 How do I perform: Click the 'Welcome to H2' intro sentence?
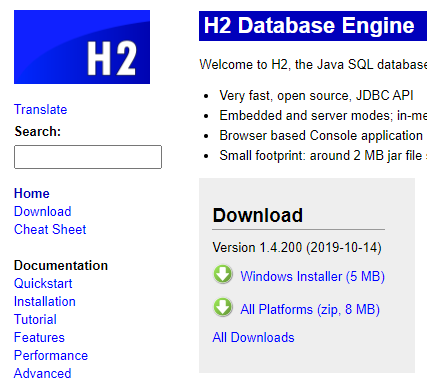(313, 64)
